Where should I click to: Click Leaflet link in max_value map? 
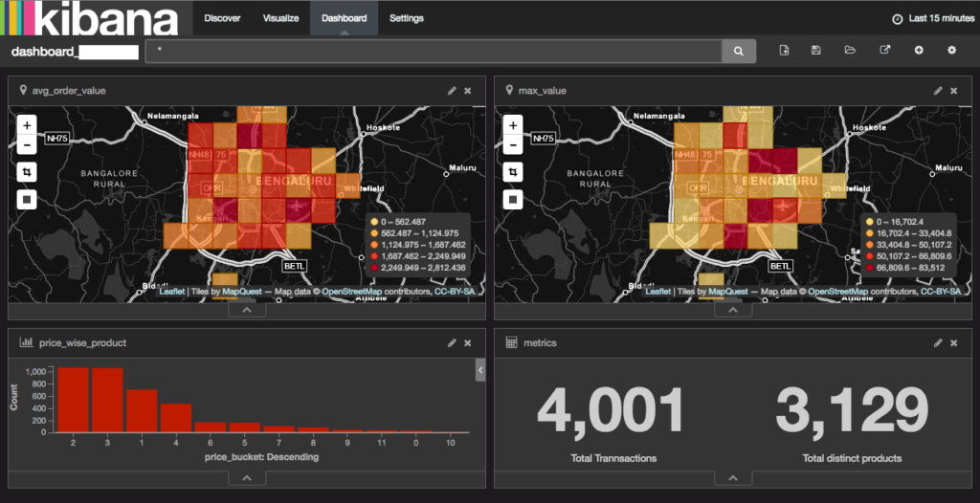[x=658, y=292]
